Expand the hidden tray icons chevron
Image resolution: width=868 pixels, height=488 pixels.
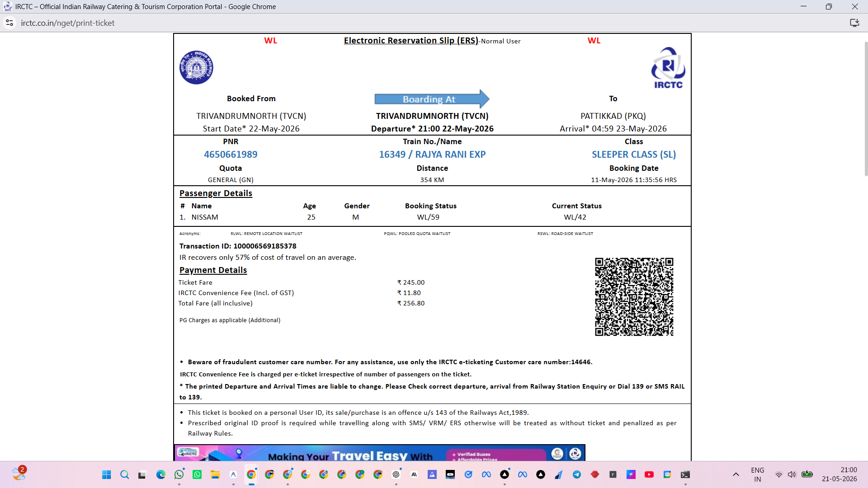click(x=736, y=474)
